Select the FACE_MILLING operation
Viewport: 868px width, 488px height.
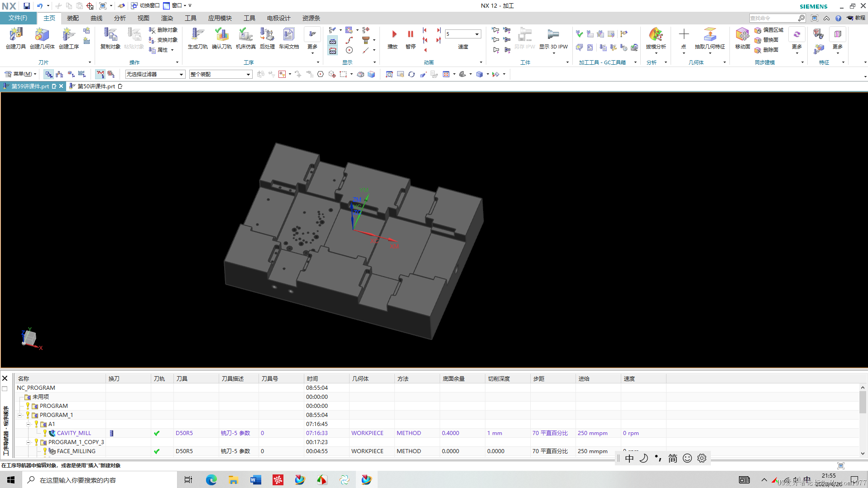(76, 451)
